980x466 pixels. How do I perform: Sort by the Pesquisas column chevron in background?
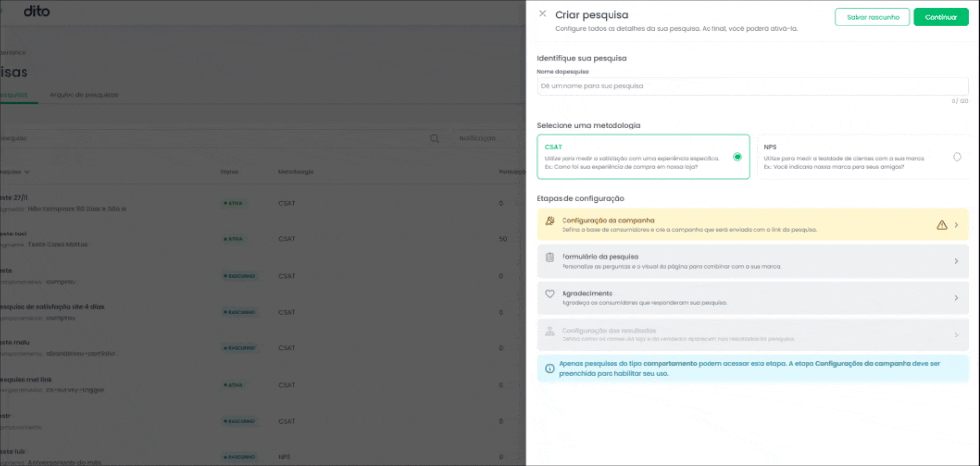(27, 172)
